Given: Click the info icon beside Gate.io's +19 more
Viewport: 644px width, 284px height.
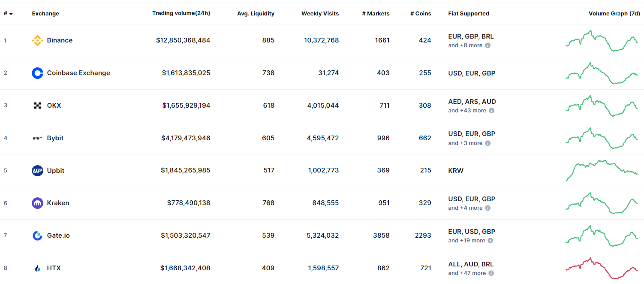Looking at the screenshot, I should click(491, 241).
